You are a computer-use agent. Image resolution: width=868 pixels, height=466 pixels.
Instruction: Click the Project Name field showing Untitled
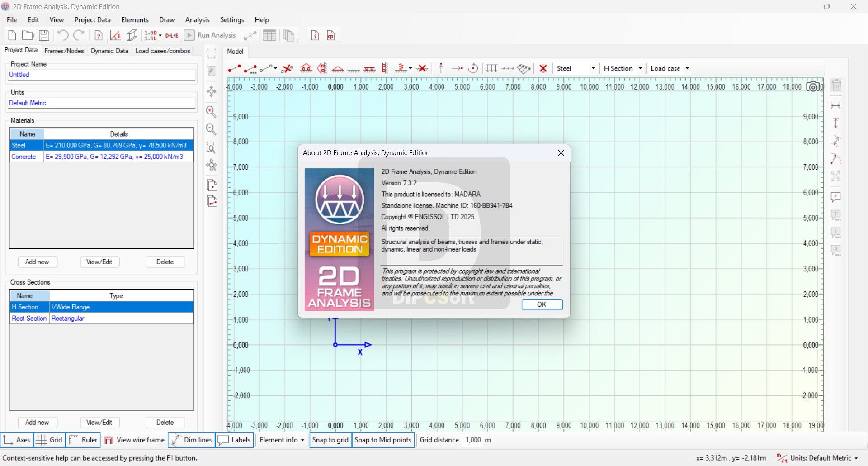(x=102, y=75)
